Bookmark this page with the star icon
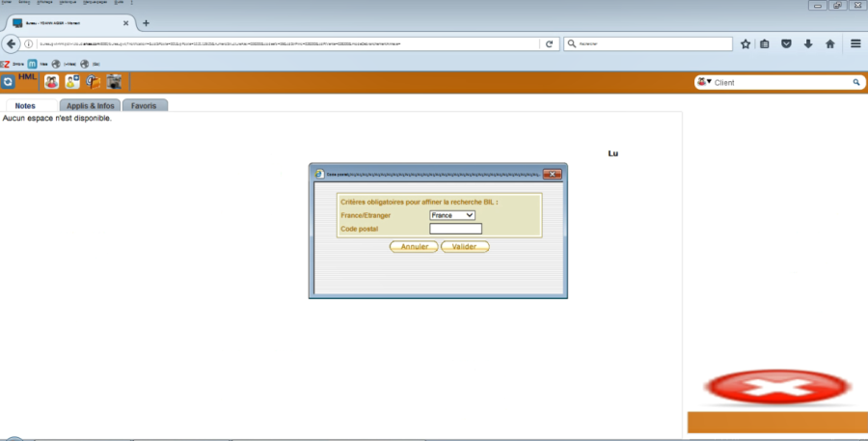The height and width of the screenshot is (441, 868). click(x=746, y=43)
